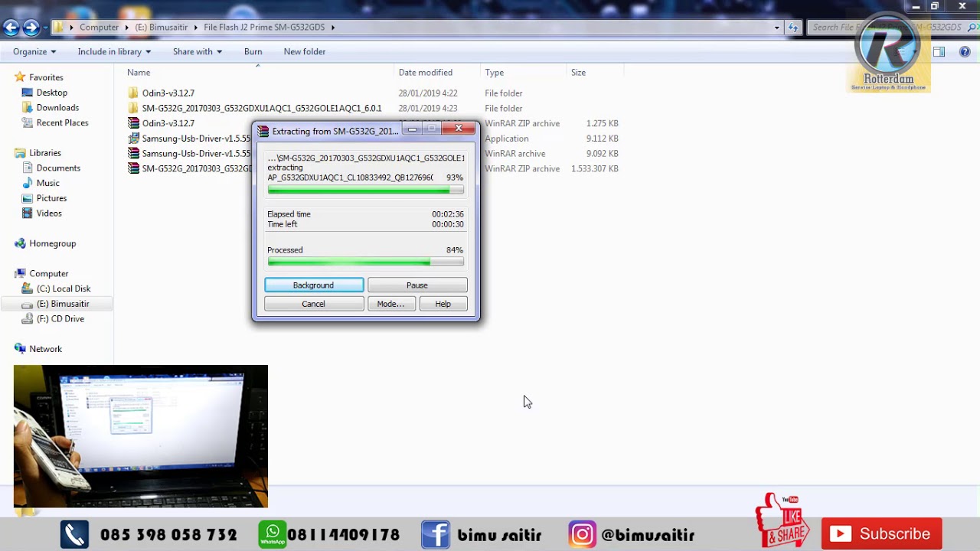Click the Pause button in extraction dialog
Image resolution: width=980 pixels, height=551 pixels.
(417, 285)
